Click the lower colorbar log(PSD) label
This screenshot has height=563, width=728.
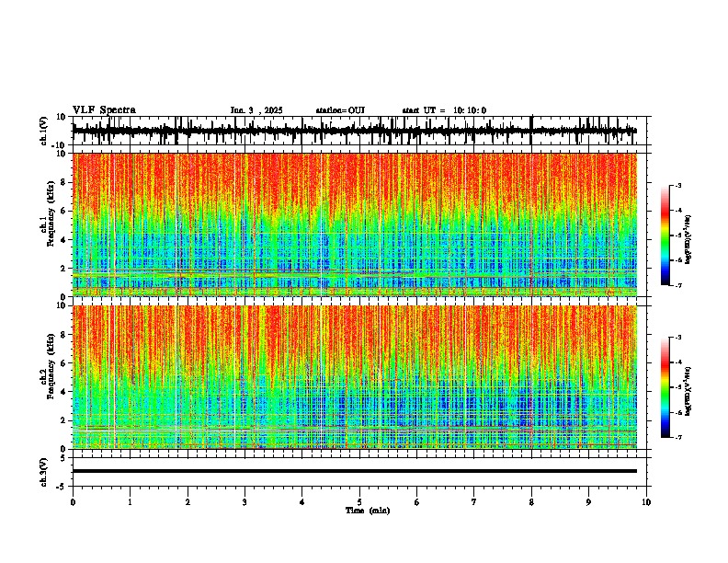coord(688,392)
